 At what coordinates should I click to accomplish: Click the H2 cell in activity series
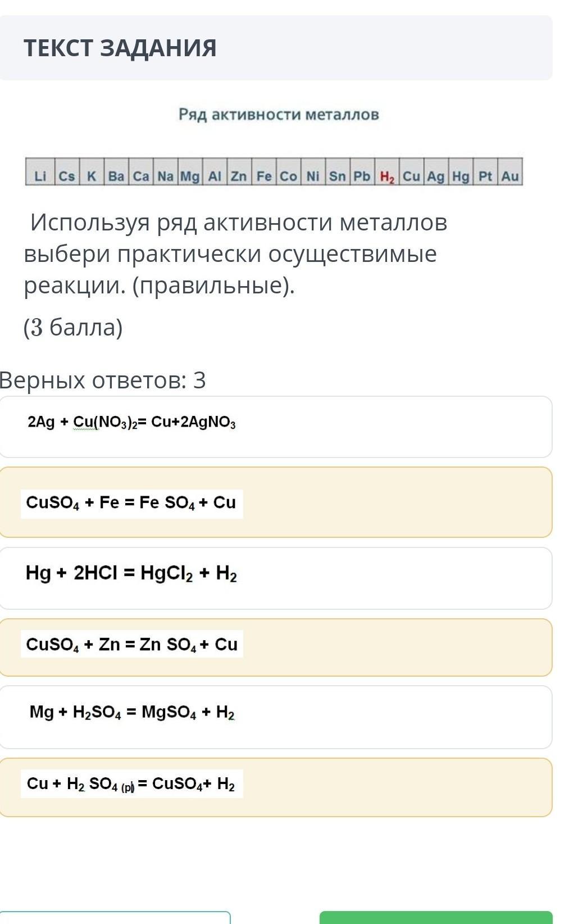click(x=387, y=176)
